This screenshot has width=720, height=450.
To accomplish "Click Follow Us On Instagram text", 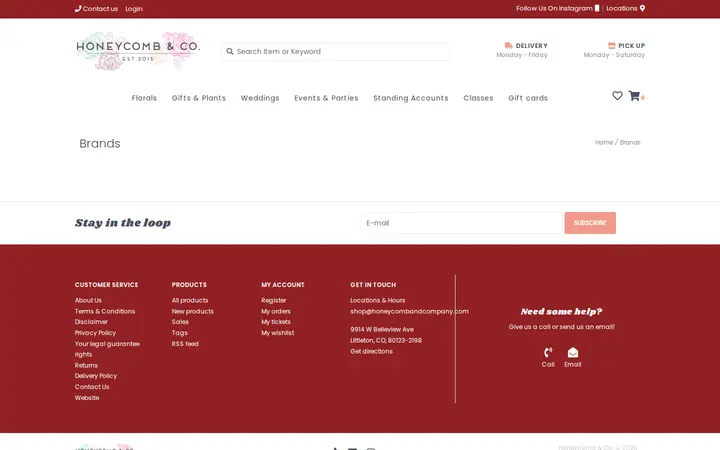I will (x=554, y=8).
